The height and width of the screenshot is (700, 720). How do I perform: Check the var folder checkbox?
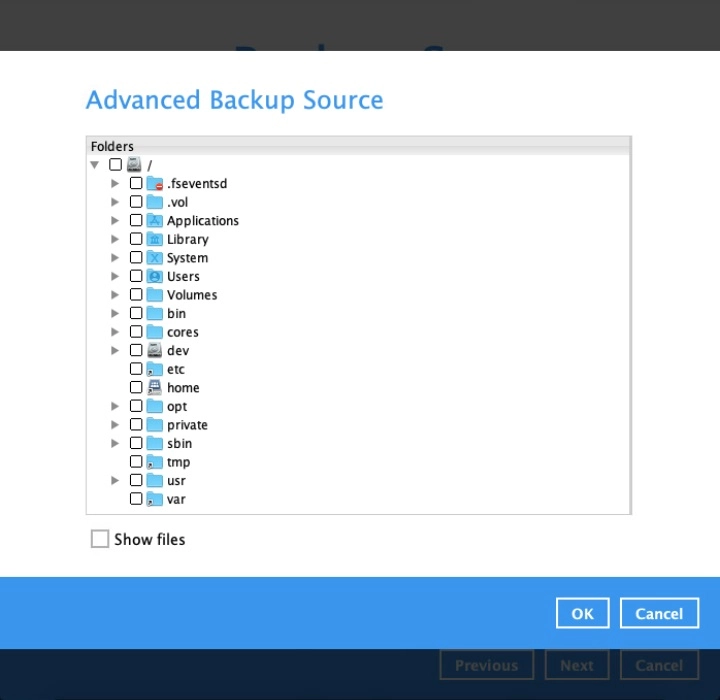(136, 499)
